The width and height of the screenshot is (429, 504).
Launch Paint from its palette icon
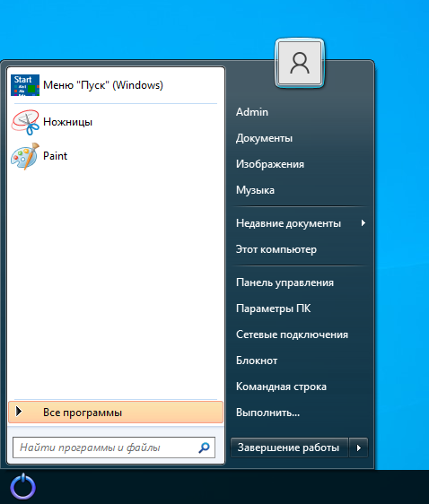[25, 156]
